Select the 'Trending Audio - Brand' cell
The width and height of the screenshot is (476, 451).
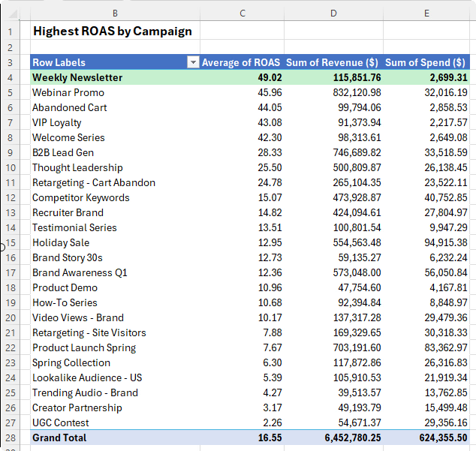point(115,392)
